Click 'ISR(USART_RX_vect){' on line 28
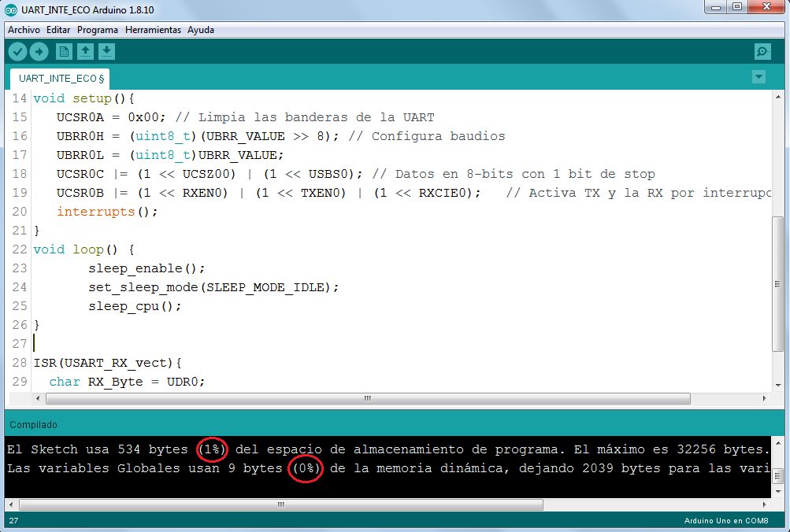The width and height of the screenshot is (790, 532). (107, 363)
